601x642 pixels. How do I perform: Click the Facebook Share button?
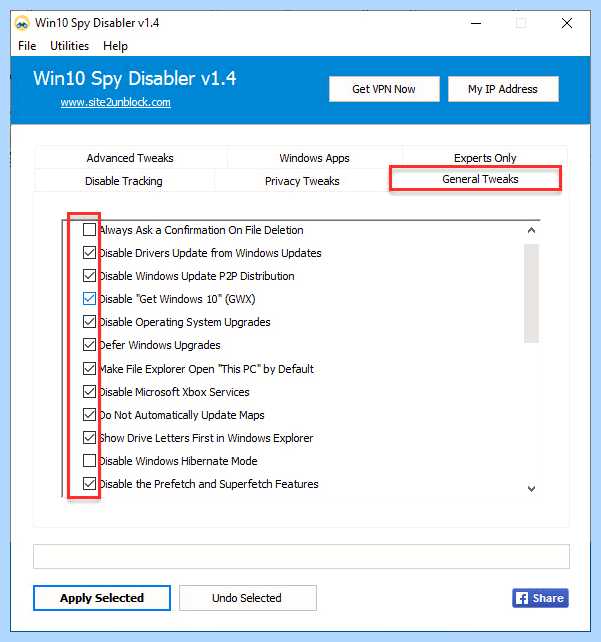(x=540, y=598)
